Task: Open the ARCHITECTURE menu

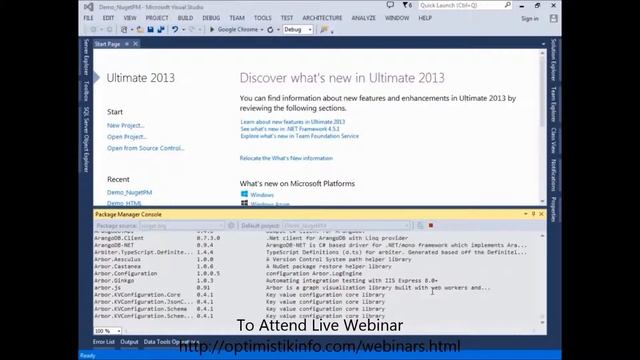Action: tap(322, 18)
